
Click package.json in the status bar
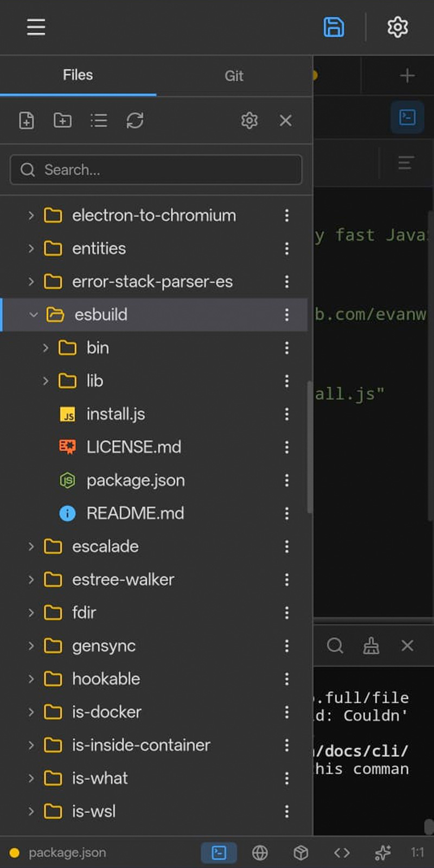tap(67, 853)
